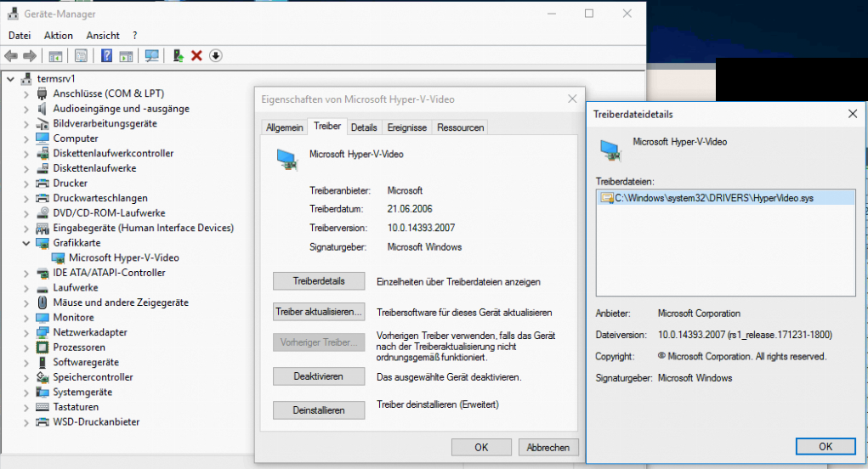Click the Netzwerkadapter category icon
868x469 pixels.
click(43, 332)
